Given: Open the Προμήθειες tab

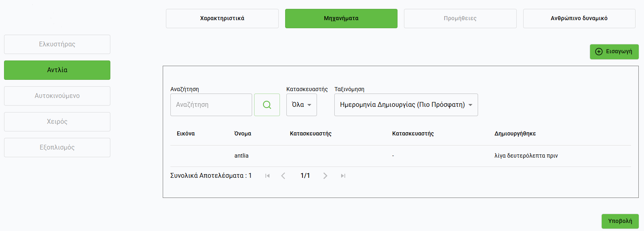Looking at the screenshot, I should (x=460, y=19).
